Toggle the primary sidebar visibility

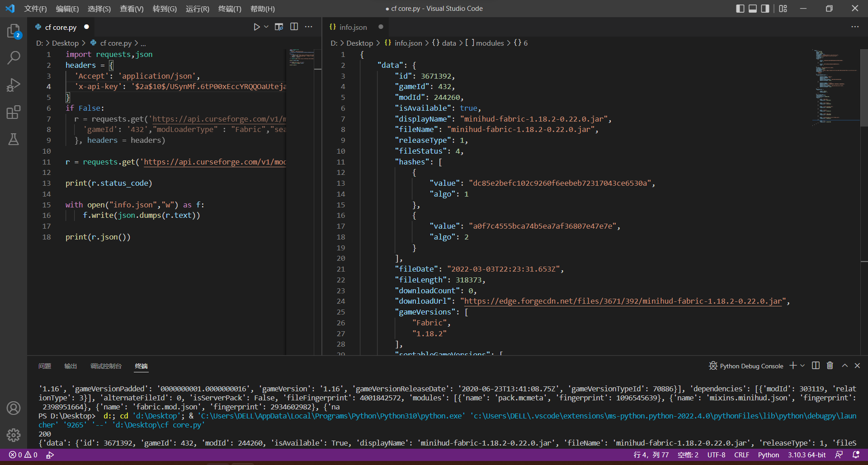[740, 8]
